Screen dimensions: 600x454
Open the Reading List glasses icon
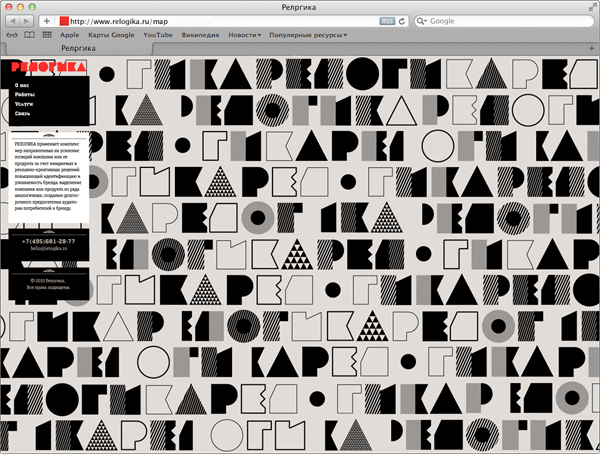coord(11,35)
